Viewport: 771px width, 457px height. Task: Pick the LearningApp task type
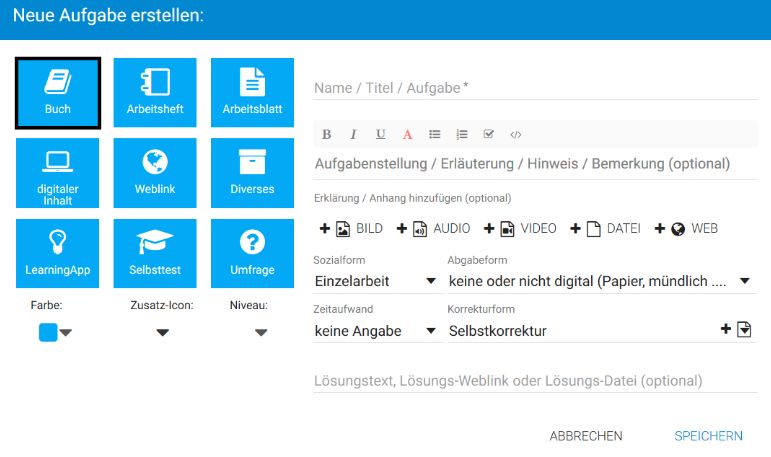pos(58,253)
